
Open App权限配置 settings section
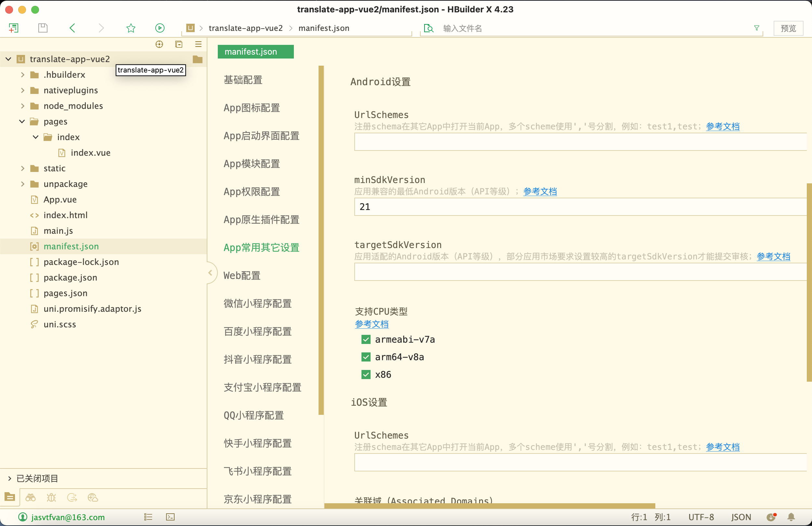252,192
